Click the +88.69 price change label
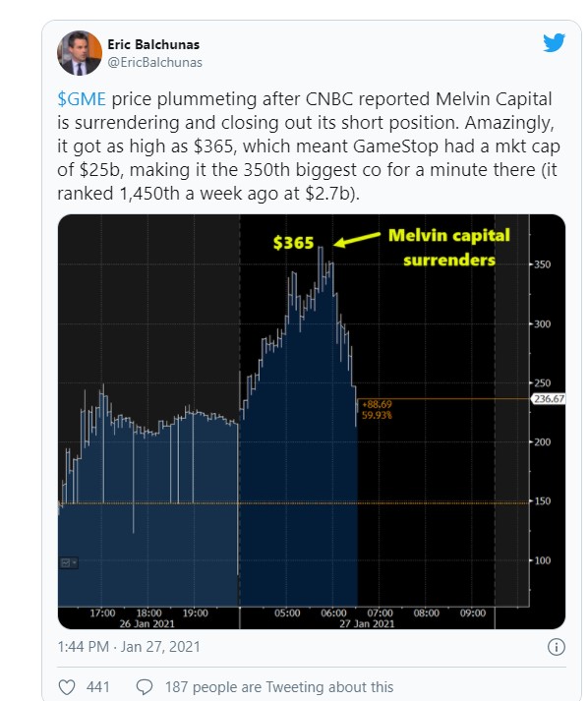This screenshot has width=588, height=701. coord(377,404)
